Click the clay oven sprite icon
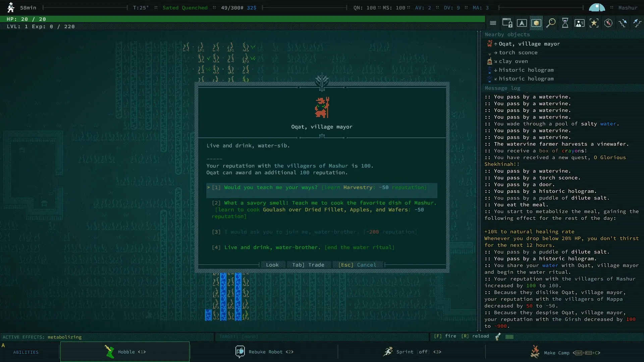The width and height of the screenshot is (644, 362). [x=490, y=61]
